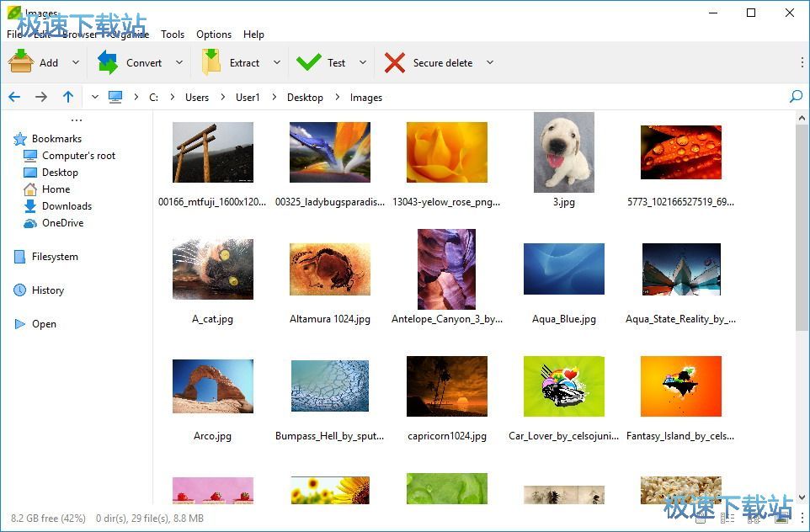Click the scrollbar up arrow
Viewport: 810px width, 532px height.
[802, 119]
